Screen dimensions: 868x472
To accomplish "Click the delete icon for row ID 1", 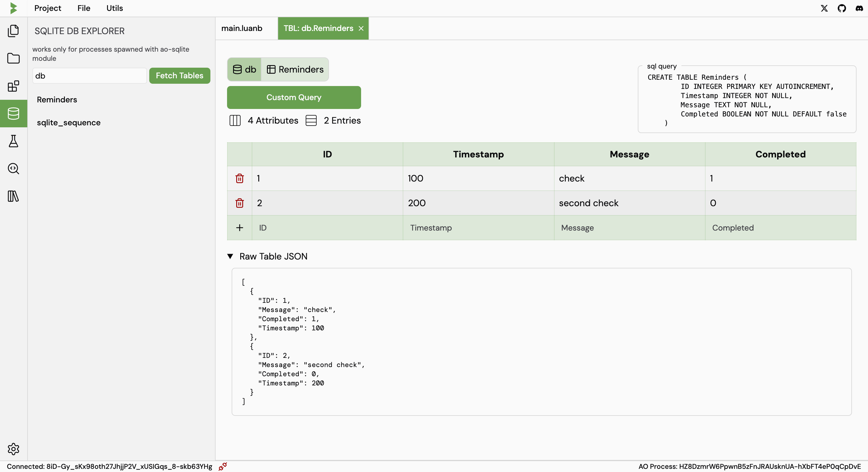I will 239,178.
